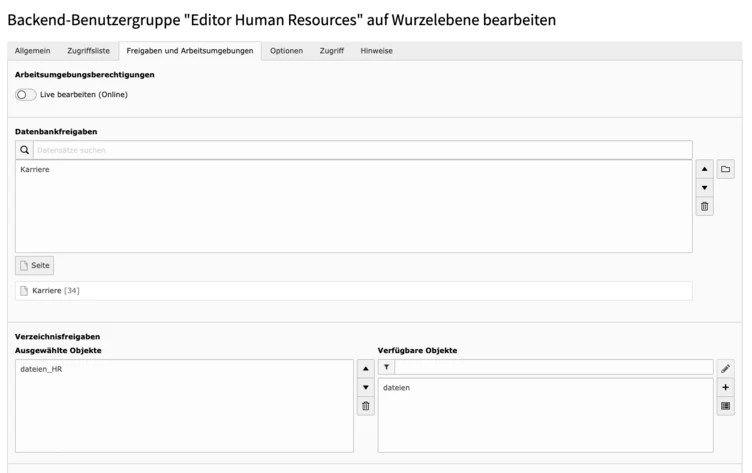Toggle Live bearbeiten (Online) switch
This screenshot has width=752, height=473.
[x=25, y=95]
